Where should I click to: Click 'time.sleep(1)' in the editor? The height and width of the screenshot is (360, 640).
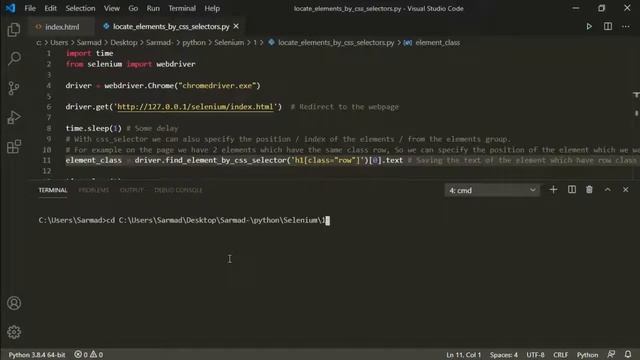click(93, 128)
